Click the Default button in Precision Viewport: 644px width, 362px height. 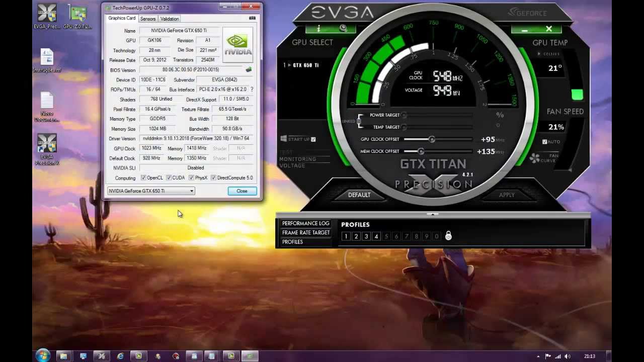pyautogui.click(x=359, y=195)
